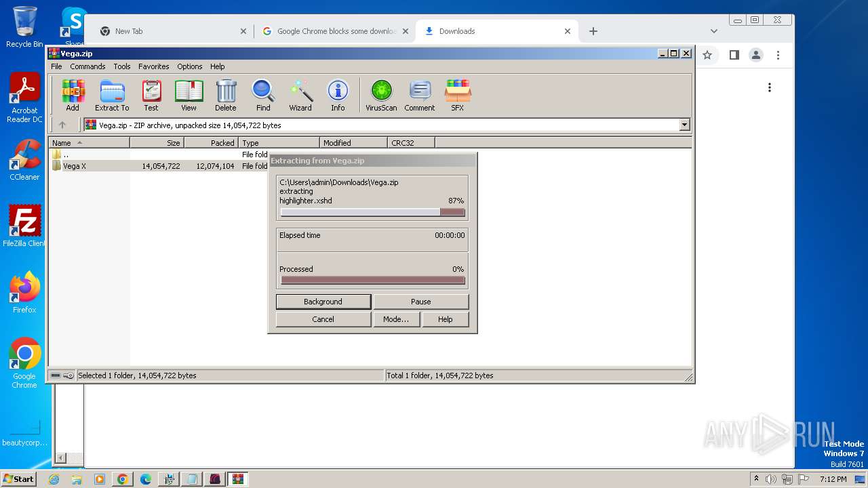This screenshot has width=868, height=488.
Task: Click the Delete trash icon in WinRAR
Action: (226, 95)
